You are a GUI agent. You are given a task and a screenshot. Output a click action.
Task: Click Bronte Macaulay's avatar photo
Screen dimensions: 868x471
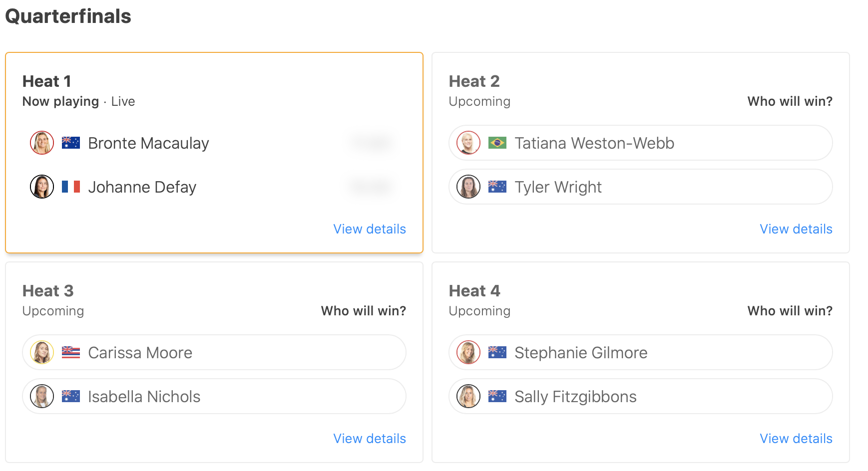tap(42, 143)
